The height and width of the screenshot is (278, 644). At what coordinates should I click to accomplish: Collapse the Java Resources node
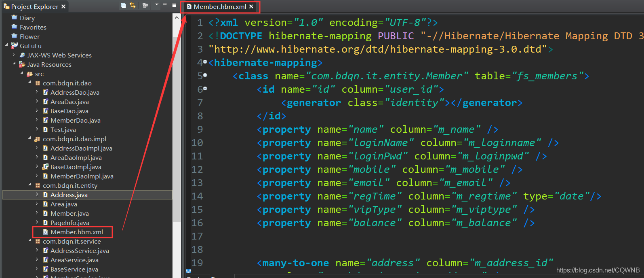pos(14,64)
